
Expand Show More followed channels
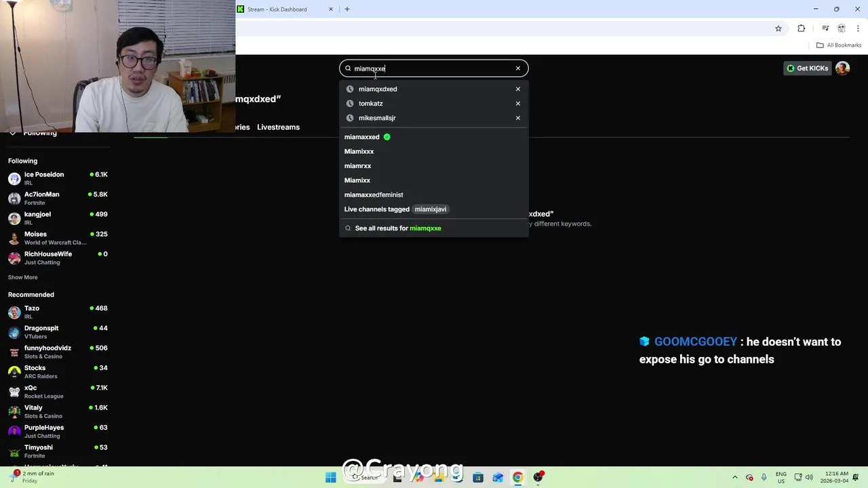pyautogui.click(x=23, y=277)
